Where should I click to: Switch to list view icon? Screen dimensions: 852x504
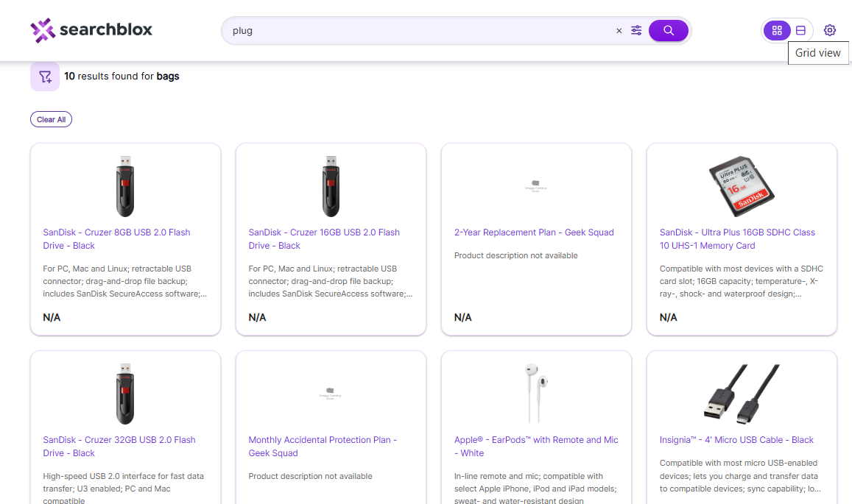pos(800,30)
